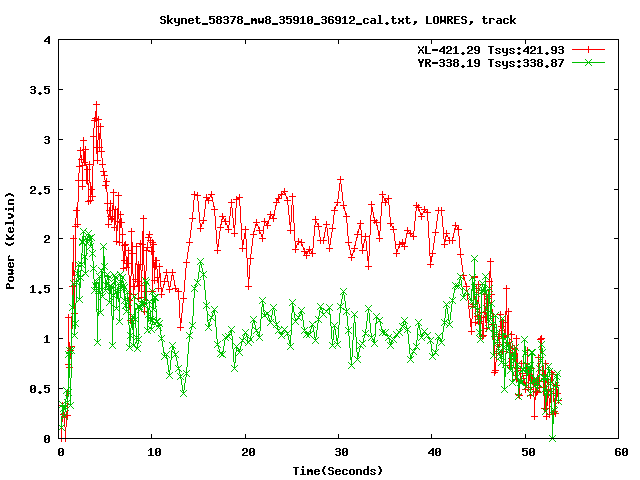Click the y-axis tick label 1.5

click(40, 289)
